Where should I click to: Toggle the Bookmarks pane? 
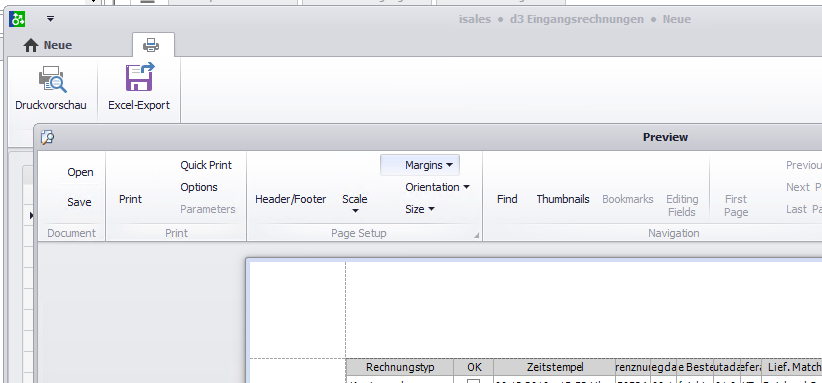[x=628, y=199]
